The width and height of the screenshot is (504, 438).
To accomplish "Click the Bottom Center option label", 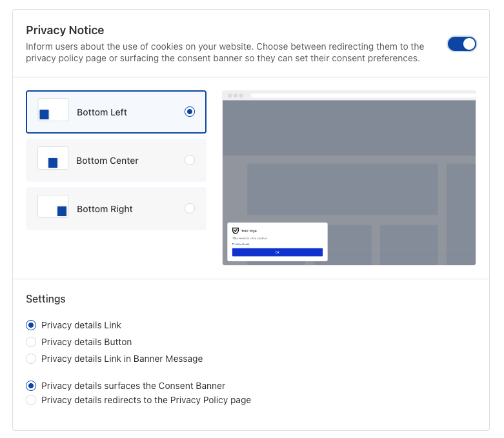I will [x=107, y=161].
